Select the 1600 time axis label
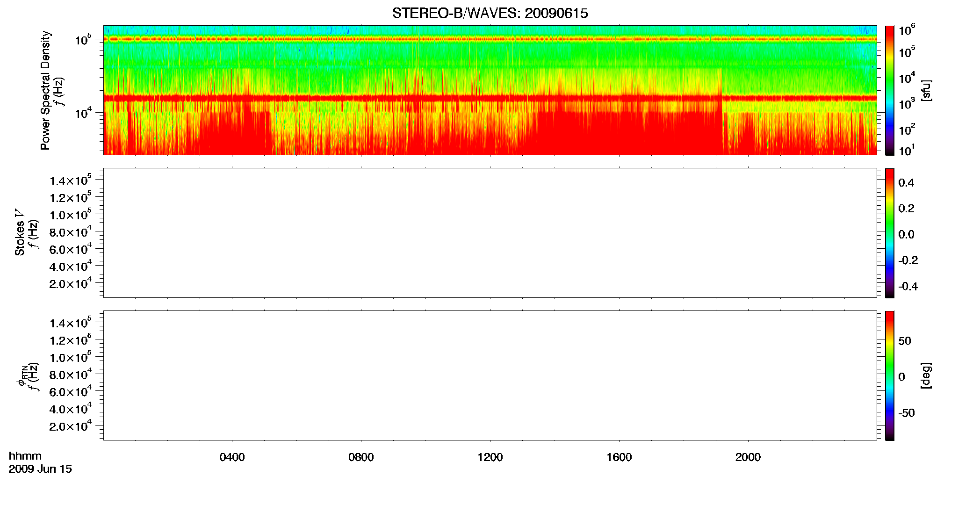Screen dimensions: 980x505 click(619, 457)
